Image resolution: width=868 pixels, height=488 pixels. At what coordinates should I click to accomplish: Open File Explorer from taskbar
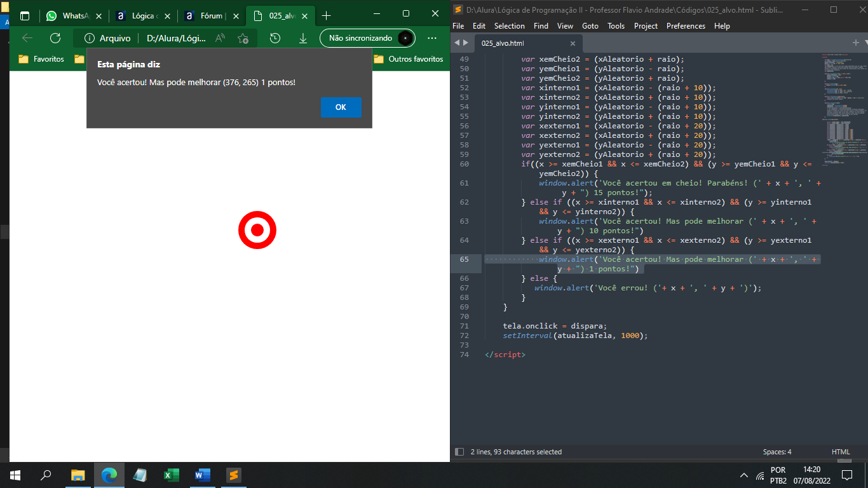click(78, 475)
